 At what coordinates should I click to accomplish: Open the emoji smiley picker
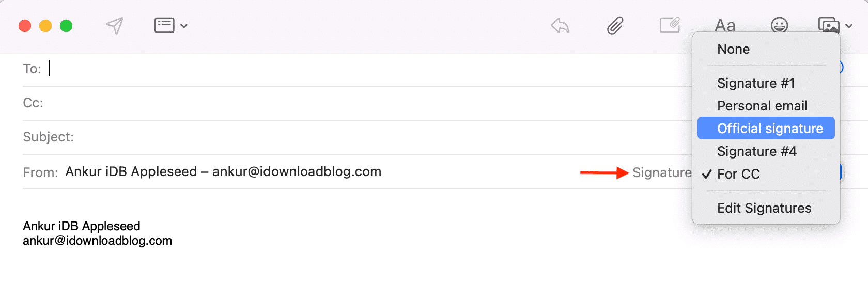pos(779,25)
